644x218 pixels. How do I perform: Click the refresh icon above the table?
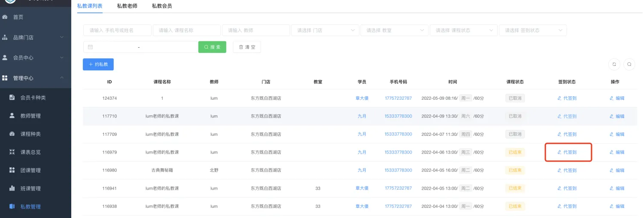tap(614, 64)
